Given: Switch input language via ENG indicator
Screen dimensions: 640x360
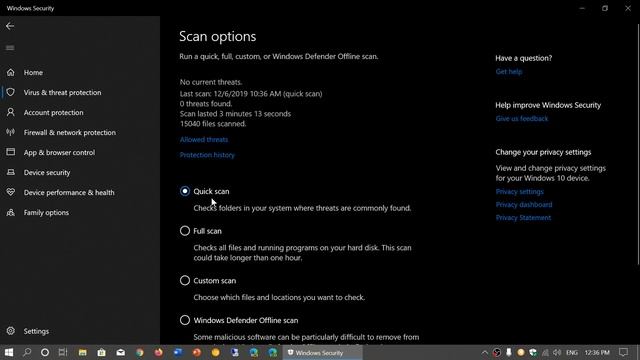Looking at the screenshot, I should [x=572, y=352].
